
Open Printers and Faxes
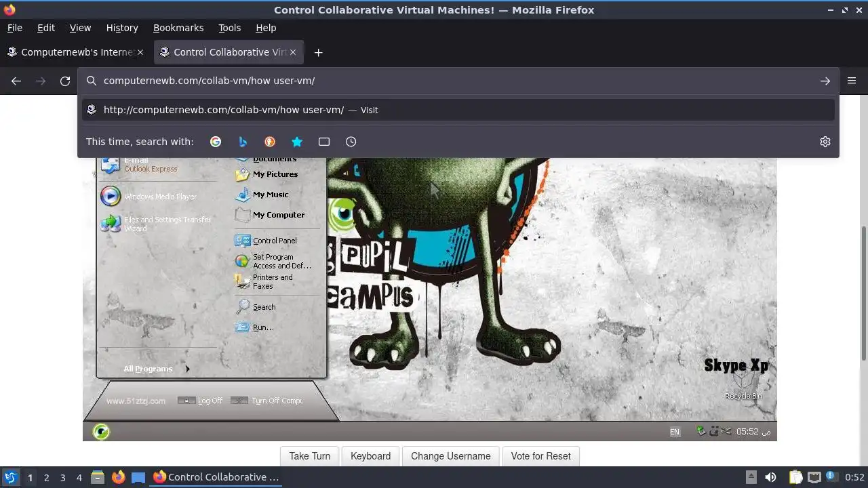[264, 281]
